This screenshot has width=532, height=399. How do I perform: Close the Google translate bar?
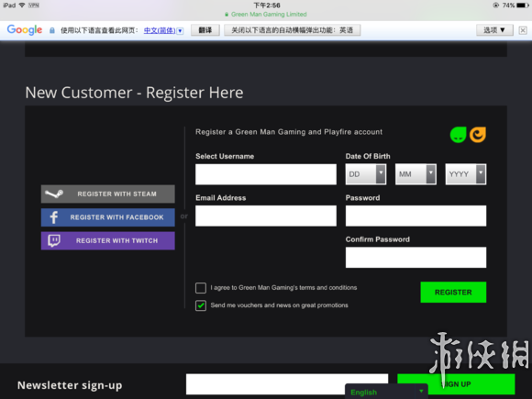(x=523, y=30)
